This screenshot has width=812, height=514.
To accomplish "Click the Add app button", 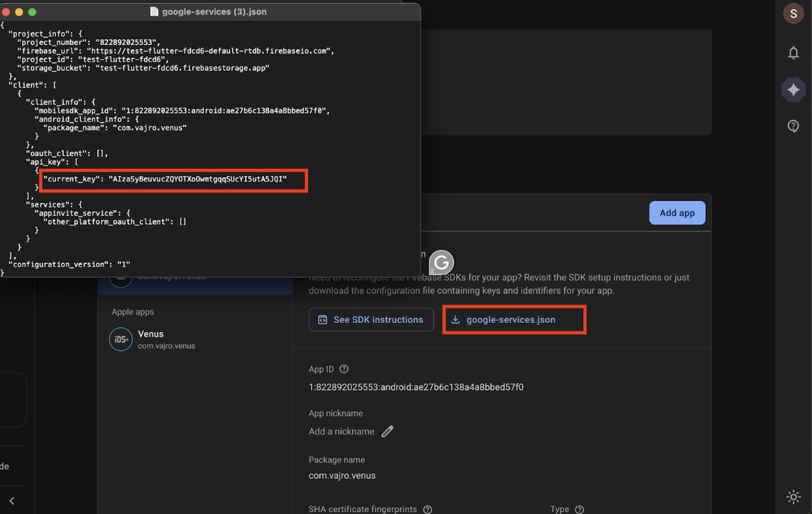I will tap(677, 213).
